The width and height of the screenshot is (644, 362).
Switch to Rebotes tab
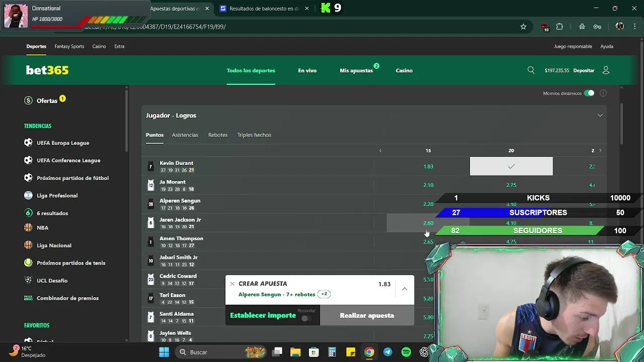[x=218, y=135]
